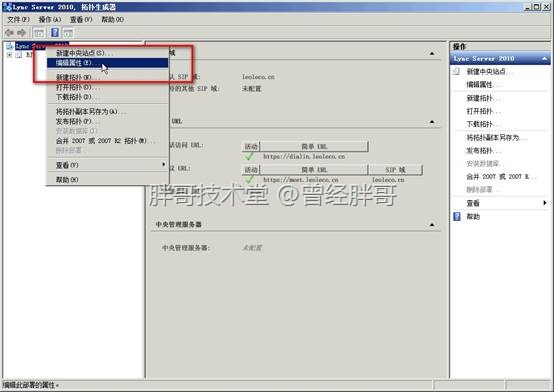This screenshot has height=392, width=554.
Task: Click the 中央管理服务器 section heading
Action: point(179,224)
